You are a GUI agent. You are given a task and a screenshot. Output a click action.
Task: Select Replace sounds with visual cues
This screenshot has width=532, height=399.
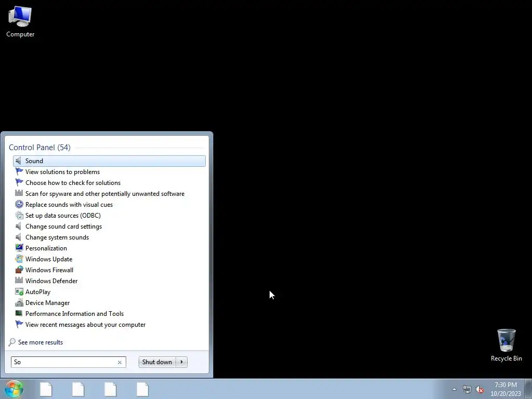point(109,205)
